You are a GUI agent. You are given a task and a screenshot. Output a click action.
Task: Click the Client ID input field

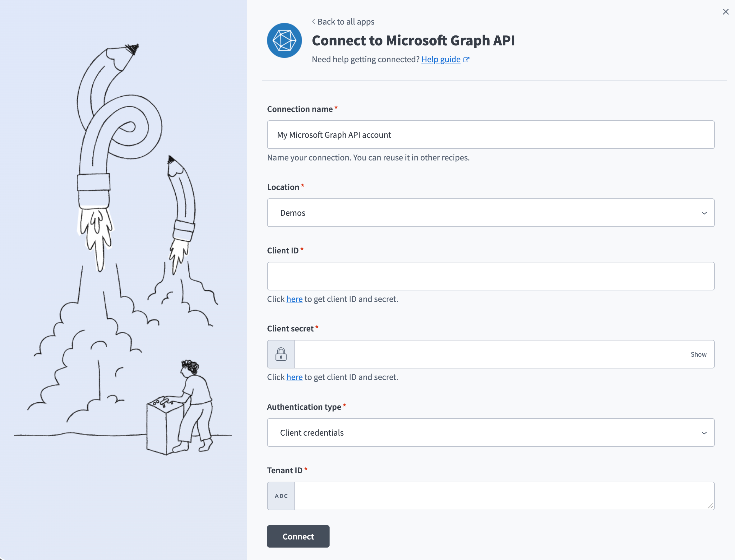tap(491, 276)
